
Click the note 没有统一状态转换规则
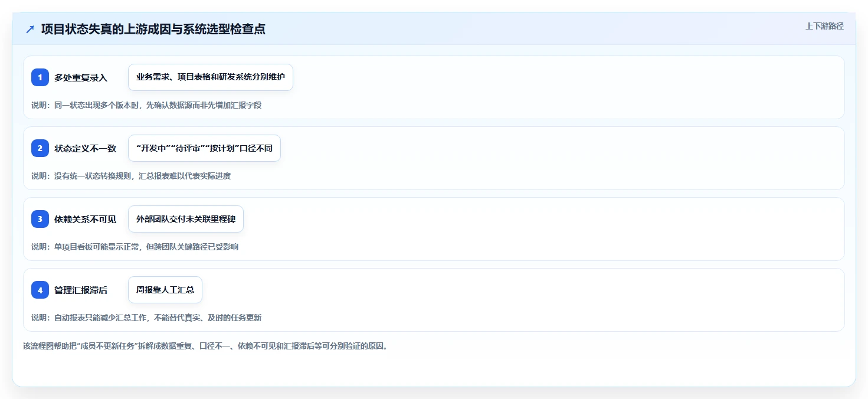coord(131,176)
